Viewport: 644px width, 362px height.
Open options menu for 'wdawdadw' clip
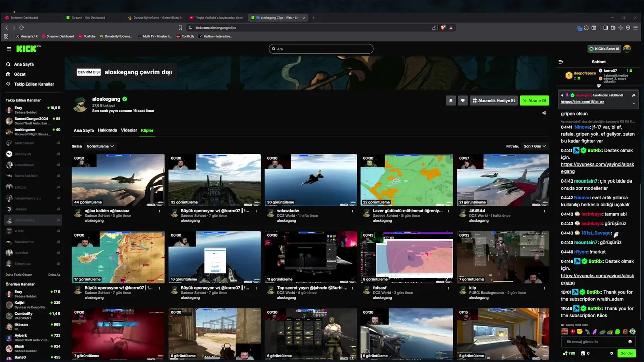(353, 211)
